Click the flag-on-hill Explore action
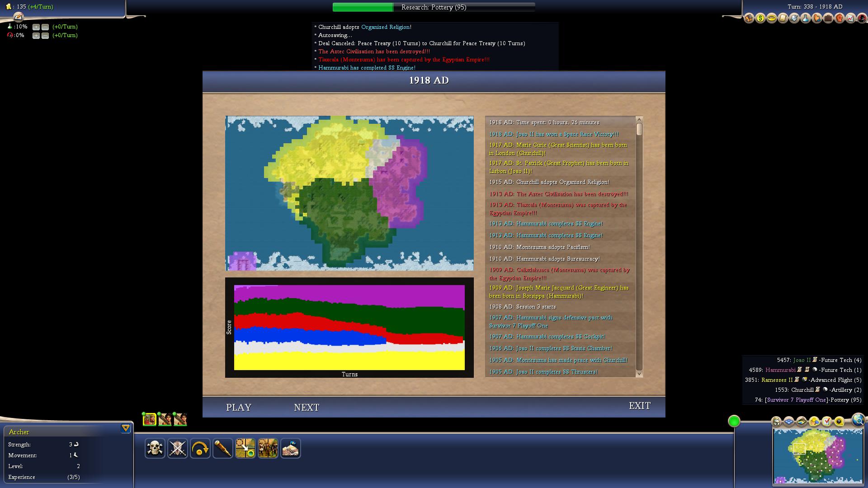868x488 pixels. (x=291, y=448)
